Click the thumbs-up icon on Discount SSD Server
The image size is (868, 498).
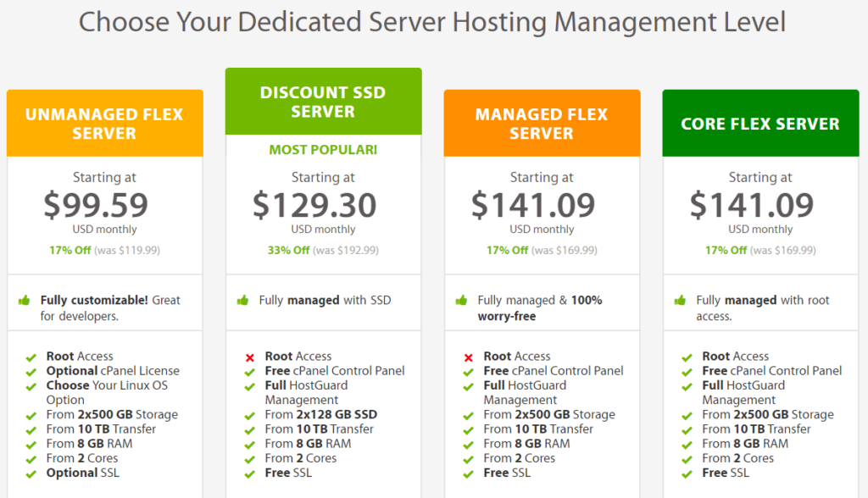tap(241, 300)
